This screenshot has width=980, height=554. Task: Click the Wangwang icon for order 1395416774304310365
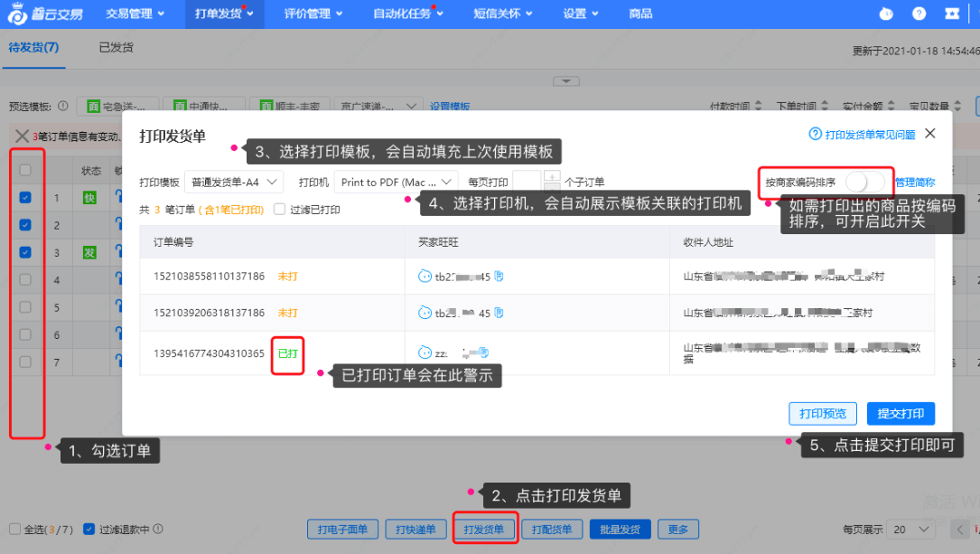click(425, 352)
